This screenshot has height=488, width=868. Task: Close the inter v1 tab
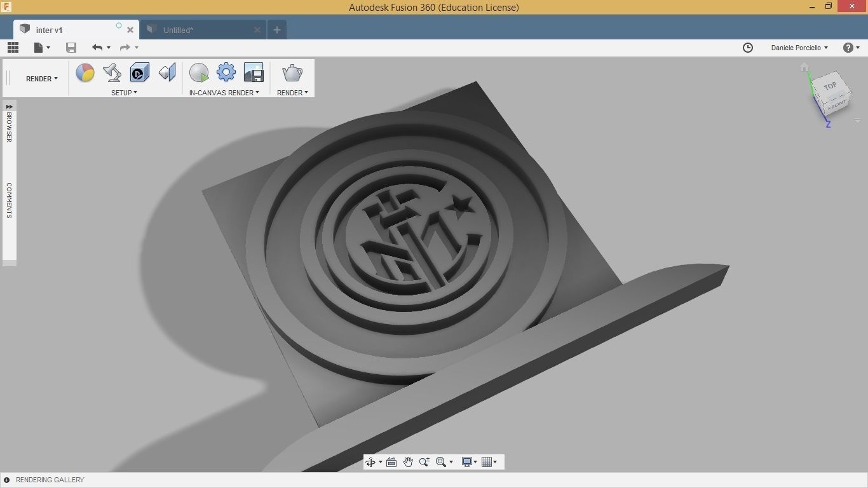(130, 30)
